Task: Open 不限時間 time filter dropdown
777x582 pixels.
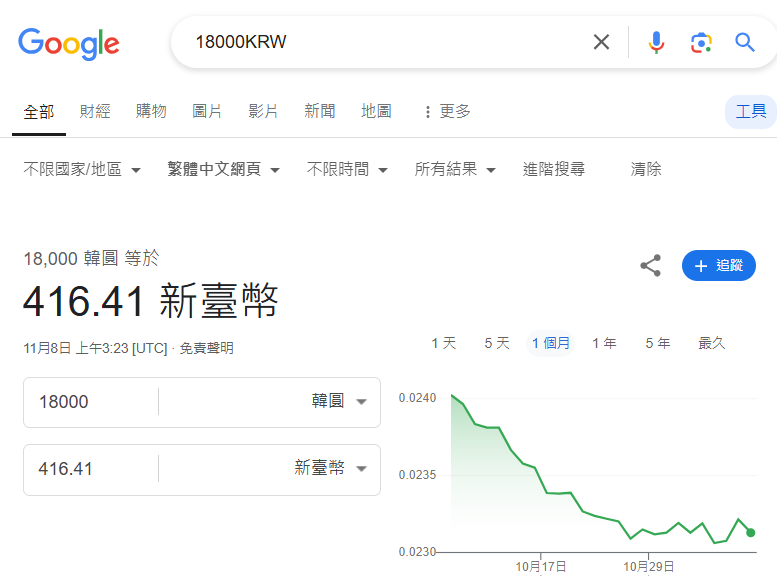Action: tap(347, 170)
